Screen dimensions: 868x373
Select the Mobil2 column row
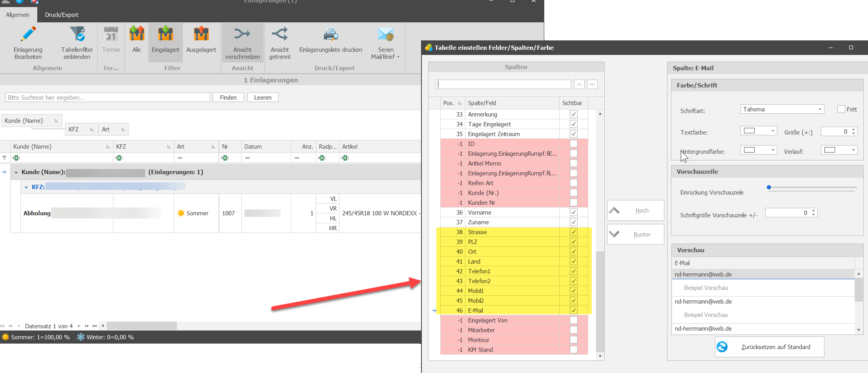tap(514, 300)
